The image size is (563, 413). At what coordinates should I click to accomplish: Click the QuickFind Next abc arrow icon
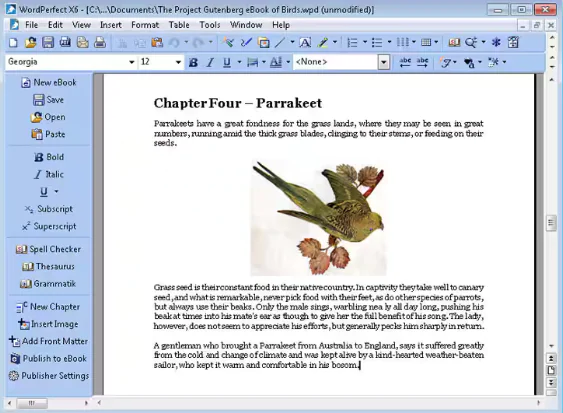pos(423,62)
